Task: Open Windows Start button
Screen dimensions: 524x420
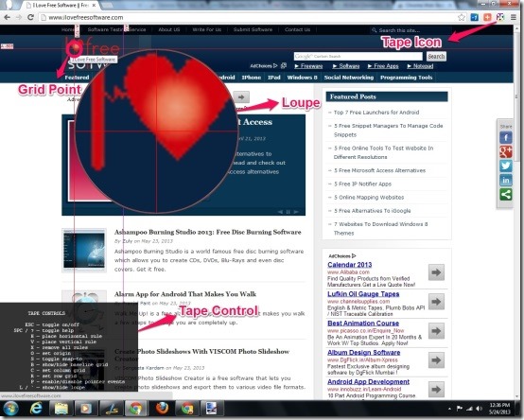Action: 10,409
